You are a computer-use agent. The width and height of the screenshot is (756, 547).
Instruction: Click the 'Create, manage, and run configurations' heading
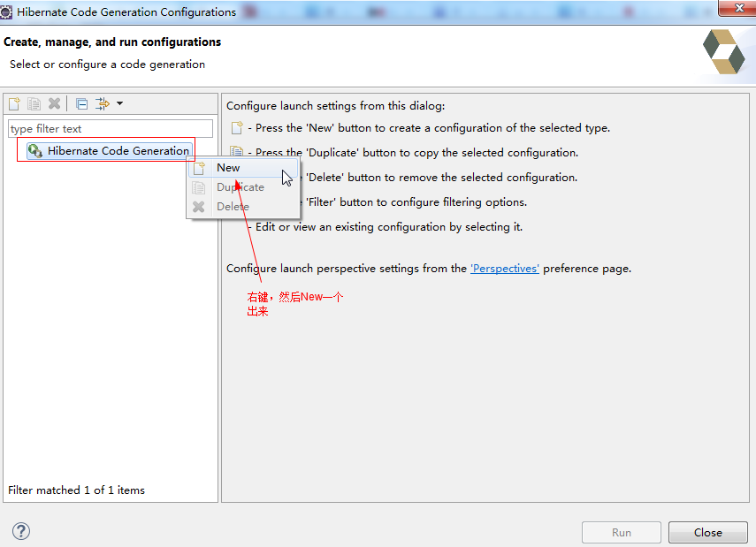[x=112, y=42]
